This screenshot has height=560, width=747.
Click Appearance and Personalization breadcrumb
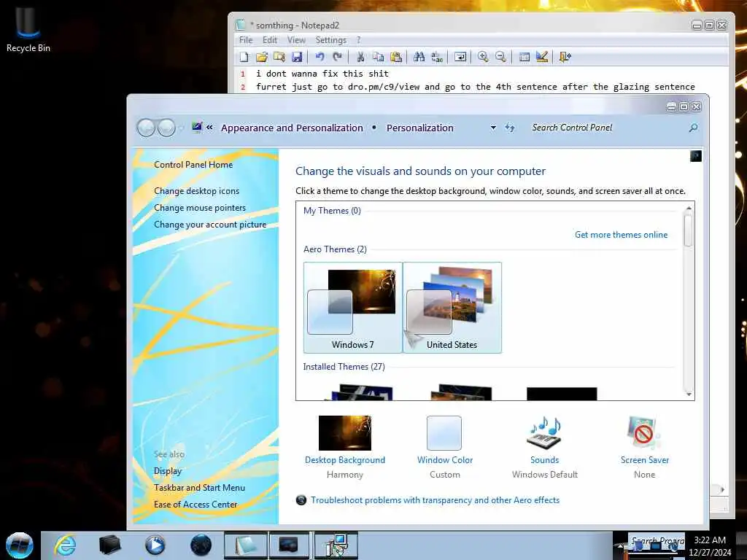point(292,128)
